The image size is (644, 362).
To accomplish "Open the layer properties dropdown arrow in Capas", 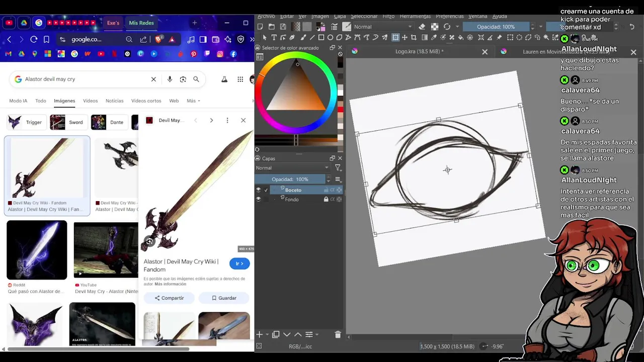I will point(316,334).
